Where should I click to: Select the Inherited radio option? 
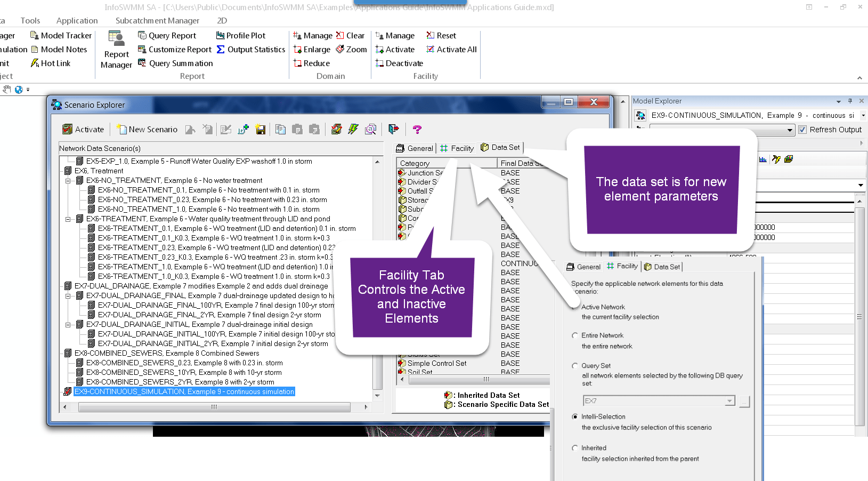click(x=575, y=448)
